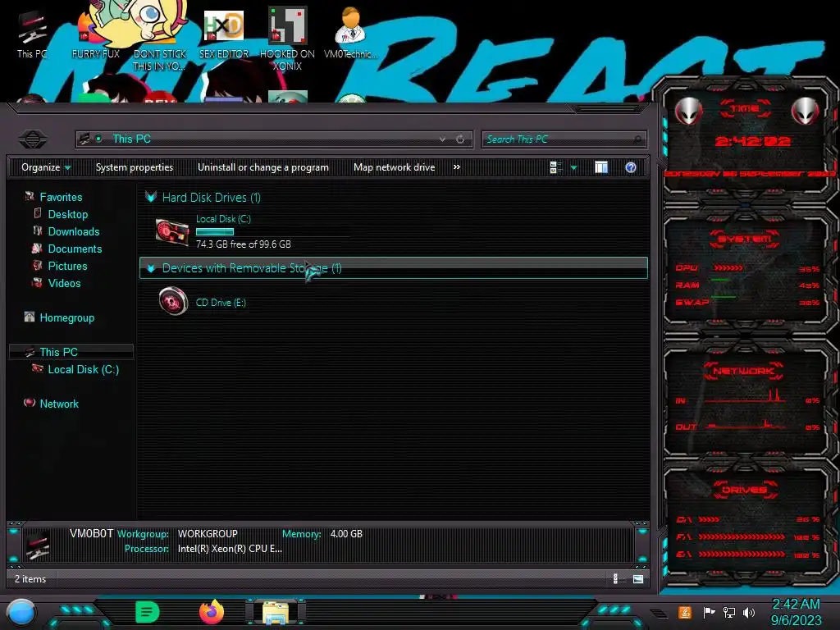Open Action Center flag icon
840x630 pixels.
[709, 612]
